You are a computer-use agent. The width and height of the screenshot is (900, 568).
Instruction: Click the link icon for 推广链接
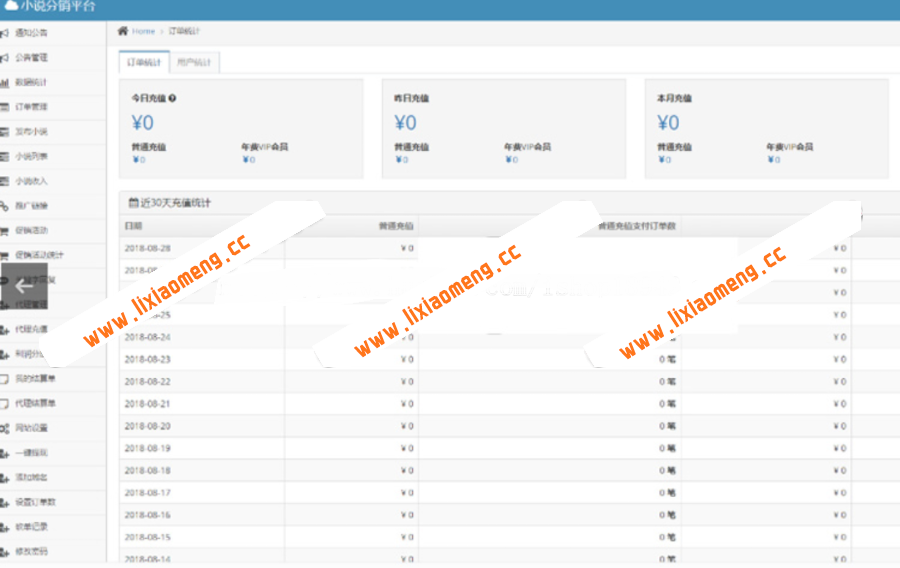5,206
